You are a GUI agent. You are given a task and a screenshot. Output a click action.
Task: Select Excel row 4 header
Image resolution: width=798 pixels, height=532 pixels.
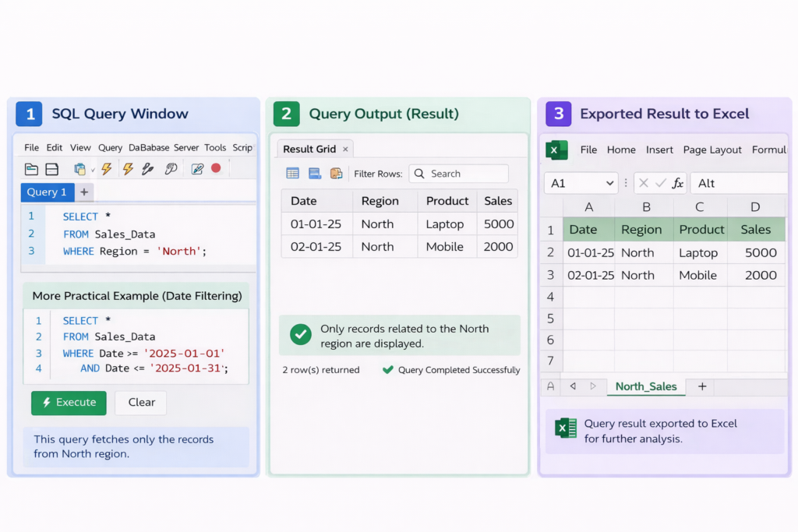coord(551,297)
